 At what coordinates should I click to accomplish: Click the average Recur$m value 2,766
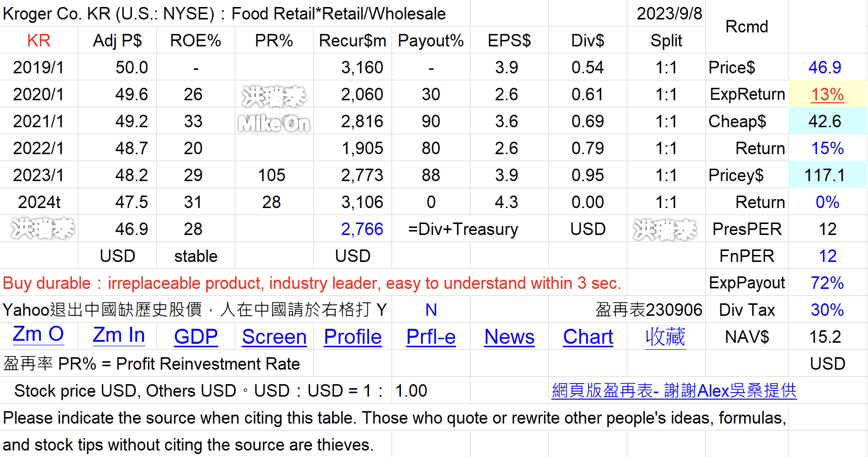click(x=362, y=229)
